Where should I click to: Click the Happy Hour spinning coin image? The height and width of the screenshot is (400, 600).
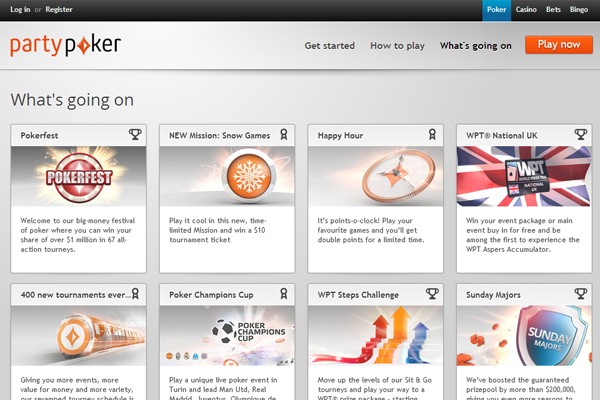[x=375, y=176]
